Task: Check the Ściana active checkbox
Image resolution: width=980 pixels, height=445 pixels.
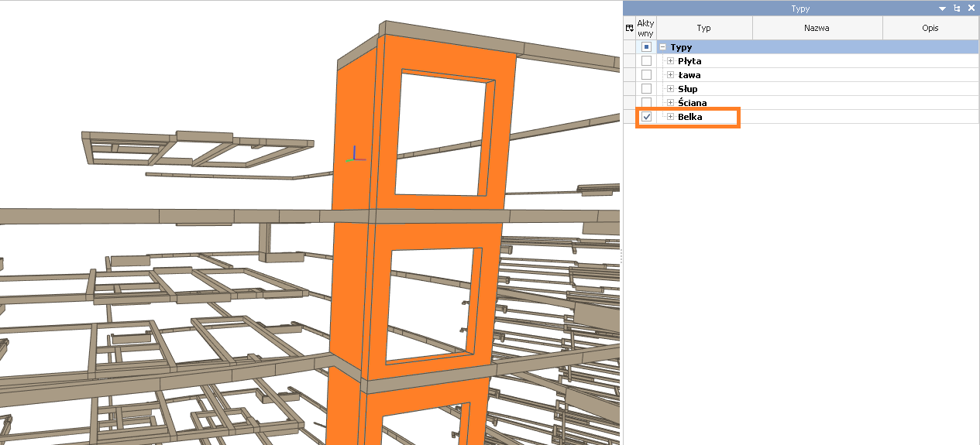Action: pos(646,103)
